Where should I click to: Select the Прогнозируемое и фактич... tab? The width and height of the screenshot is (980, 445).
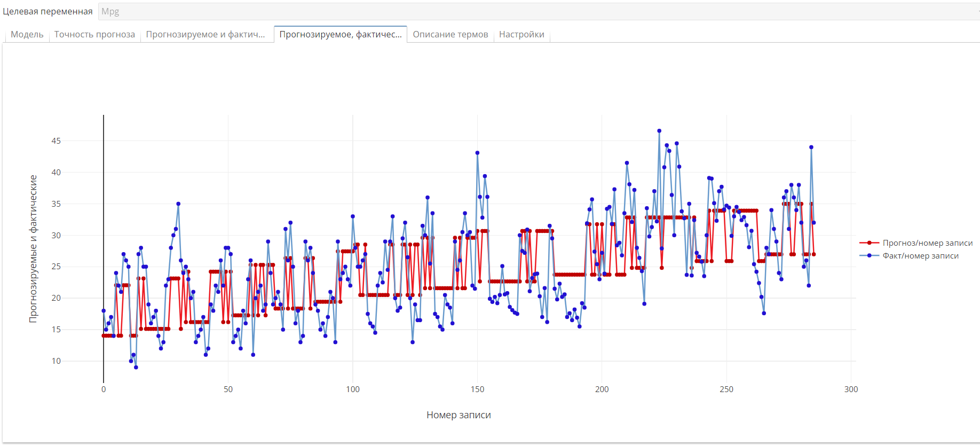coord(206,34)
